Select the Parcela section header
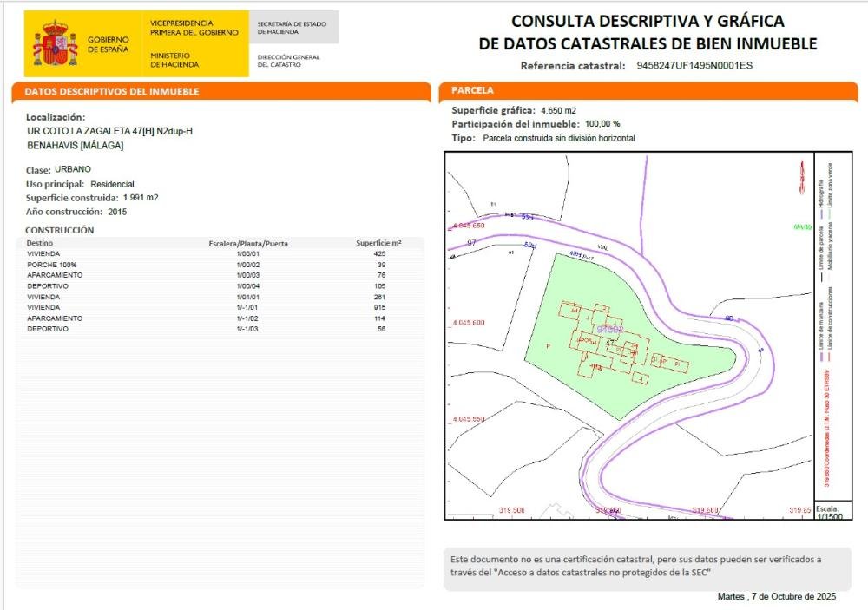Viewport: 868px width, 610px height. [473, 90]
